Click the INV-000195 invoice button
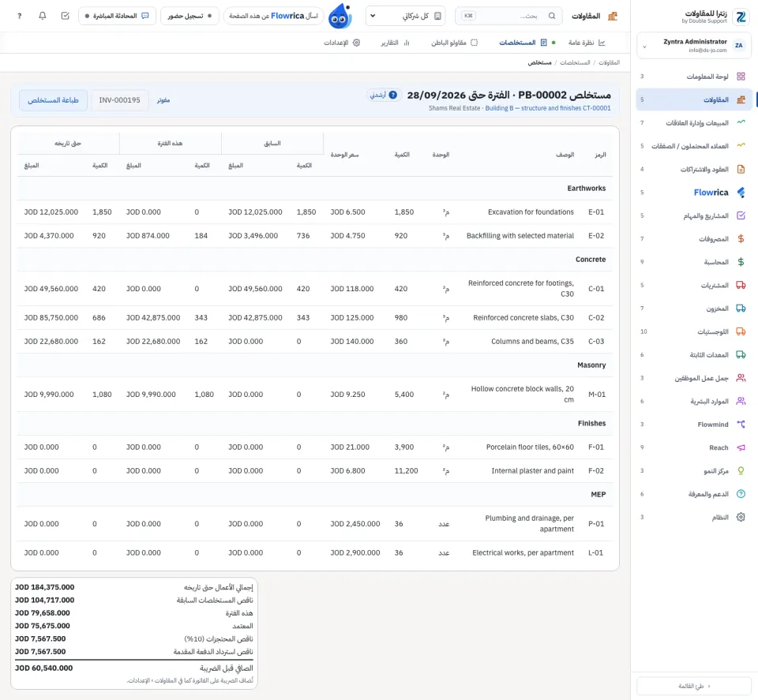The width and height of the screenshot is (758, 700). coord(119,100)
